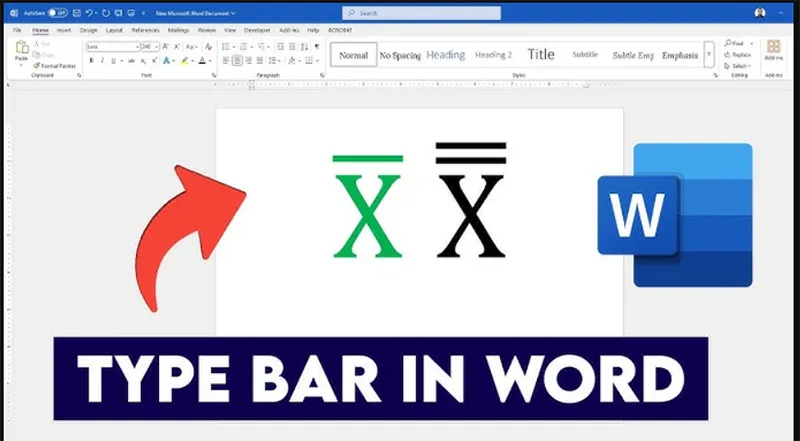Click the Copy icon
The height and width of the screenshot is (441, 800).
click(x=37, y=55)
